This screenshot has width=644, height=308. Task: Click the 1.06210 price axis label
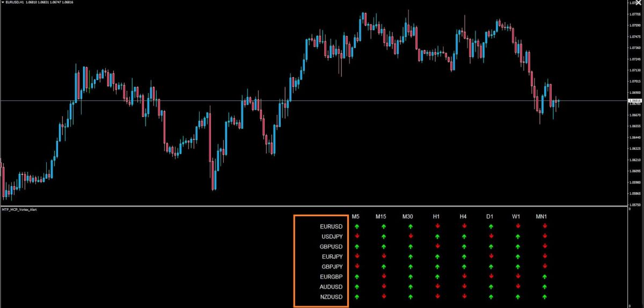click(635, 160)
